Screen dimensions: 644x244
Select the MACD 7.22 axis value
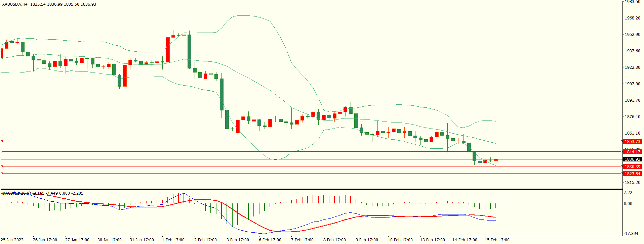coord(628,193)
